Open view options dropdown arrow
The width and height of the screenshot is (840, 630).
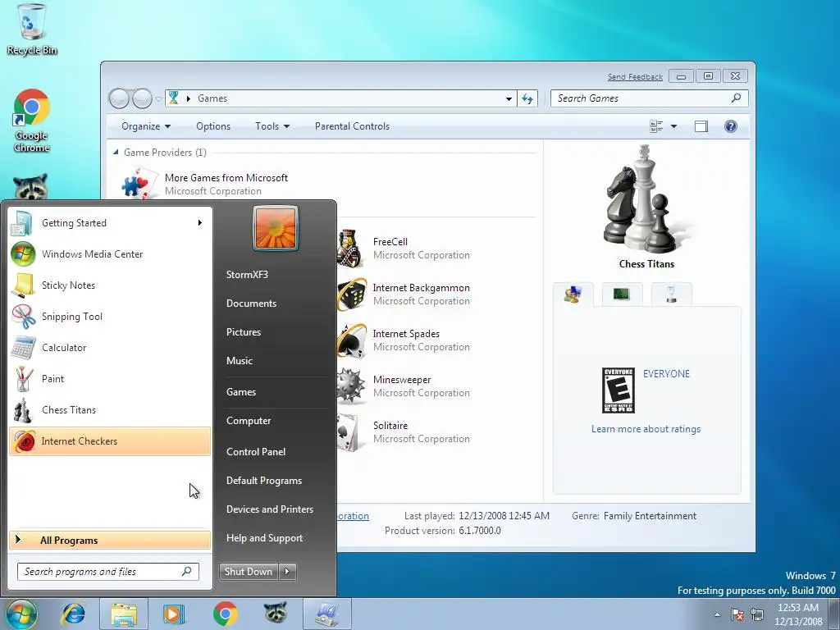(674, 126)
